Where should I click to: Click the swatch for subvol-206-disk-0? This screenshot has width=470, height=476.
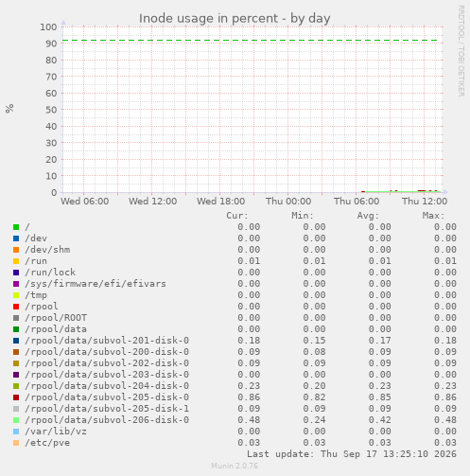[16, 420]
